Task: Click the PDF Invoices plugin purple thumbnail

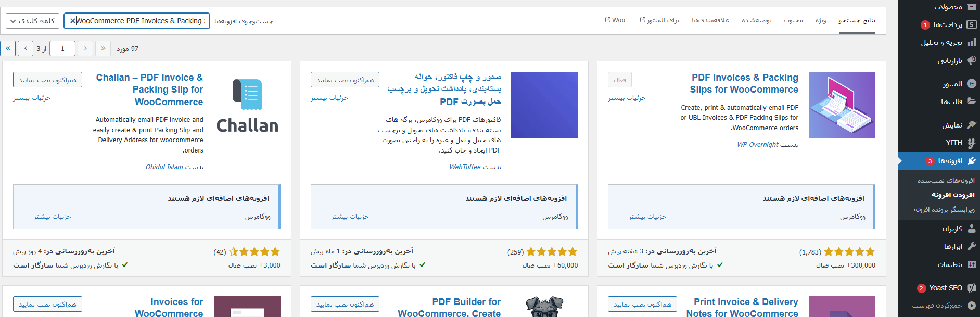Action: point(842,105)
